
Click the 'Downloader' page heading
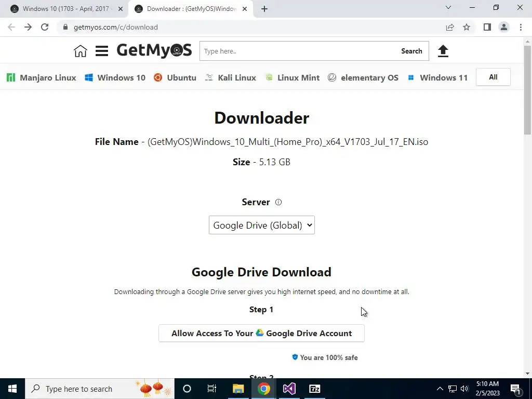[x=262, y=118]
